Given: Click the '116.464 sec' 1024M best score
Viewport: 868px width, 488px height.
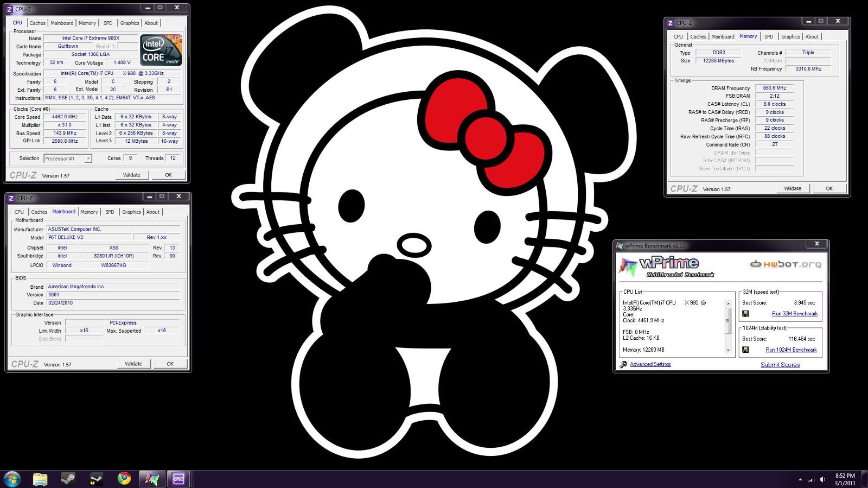Looking at the screenshot, I should pyautogui.click(x=802, y=339).
